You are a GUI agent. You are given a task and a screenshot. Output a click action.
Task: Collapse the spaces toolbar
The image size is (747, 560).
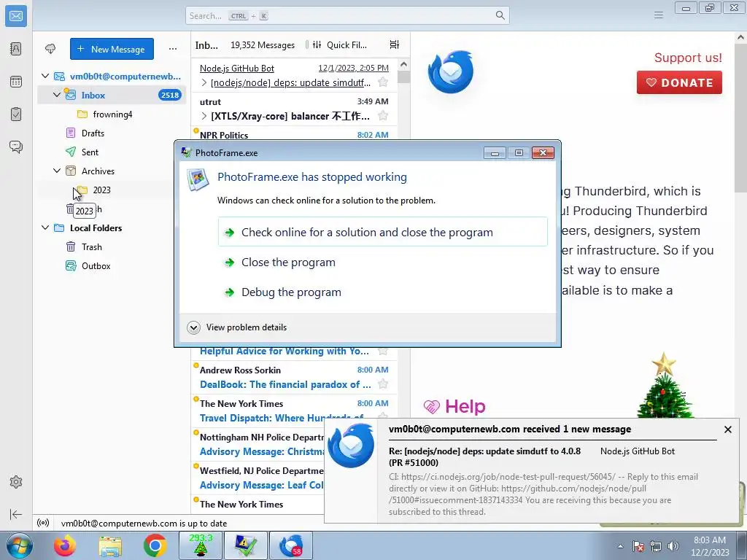coord(16,514)
